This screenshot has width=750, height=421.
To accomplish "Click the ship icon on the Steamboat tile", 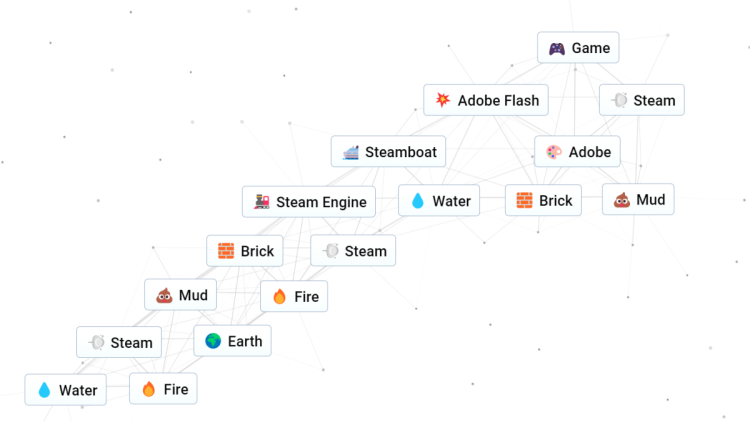I will (x=350, y=152).
